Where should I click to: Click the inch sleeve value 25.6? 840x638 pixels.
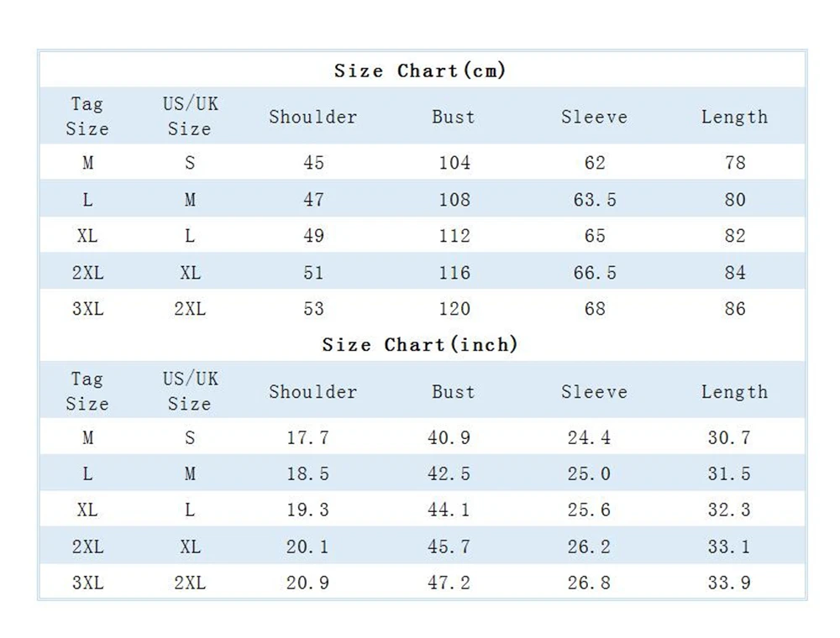[x=589, y=510]
